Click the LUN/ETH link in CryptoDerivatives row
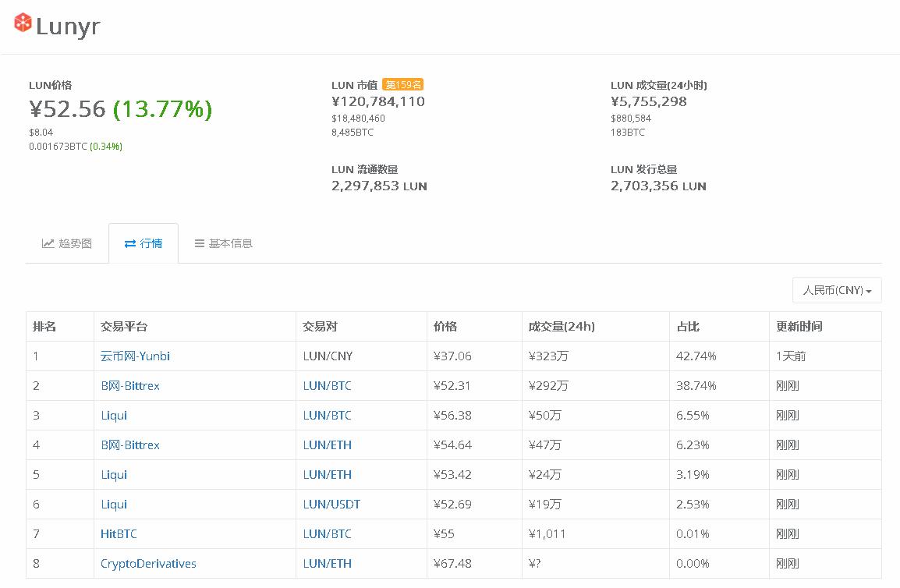900x588 pixels. pos(327,563)
